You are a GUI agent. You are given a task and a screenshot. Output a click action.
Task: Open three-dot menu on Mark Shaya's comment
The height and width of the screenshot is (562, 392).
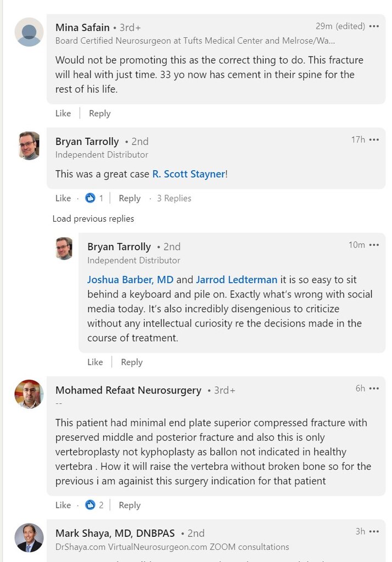coord(374,531)
